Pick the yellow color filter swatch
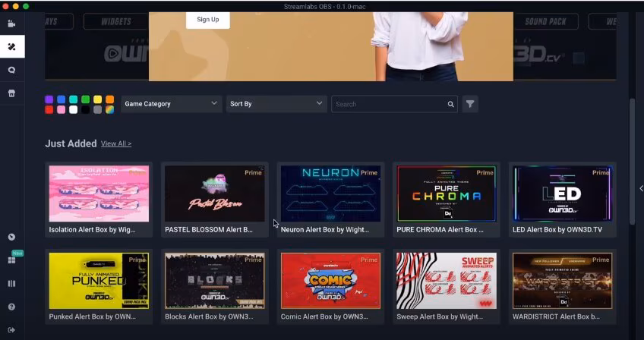The width and height of the screenshot is (644, 340). (97, 99)
